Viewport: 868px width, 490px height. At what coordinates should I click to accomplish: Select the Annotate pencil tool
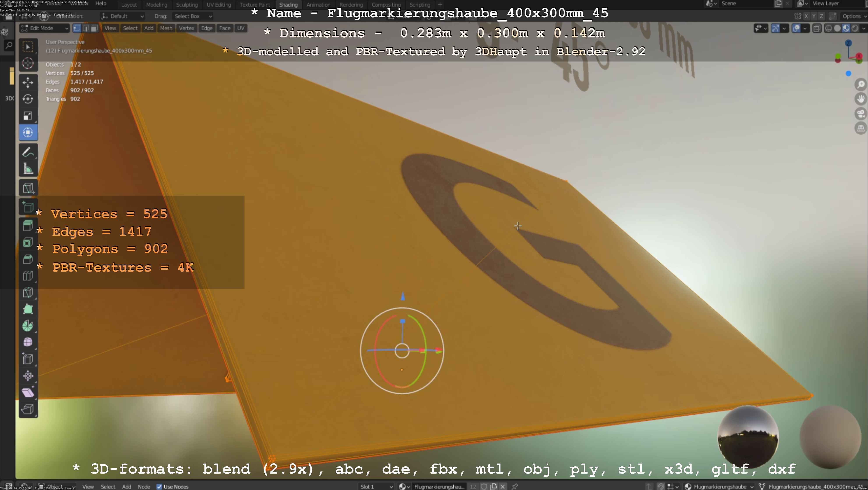point(28,152)
